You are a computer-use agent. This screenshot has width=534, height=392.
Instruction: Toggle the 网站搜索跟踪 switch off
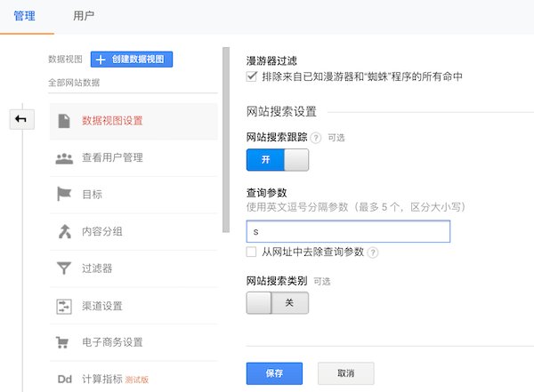click(x=278, y=160)
